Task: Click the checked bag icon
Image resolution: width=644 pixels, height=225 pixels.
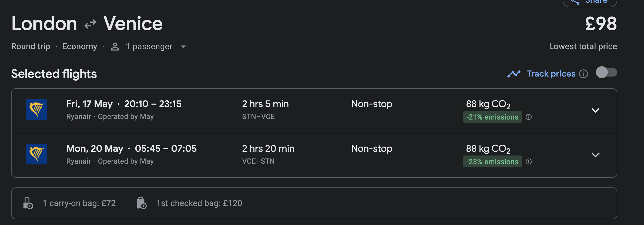Action: [142, 203]
